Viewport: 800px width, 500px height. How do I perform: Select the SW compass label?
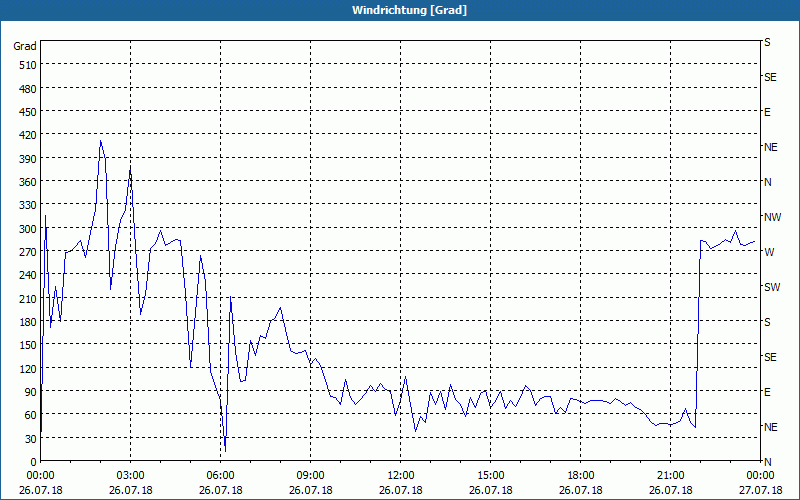click(772, 287)
